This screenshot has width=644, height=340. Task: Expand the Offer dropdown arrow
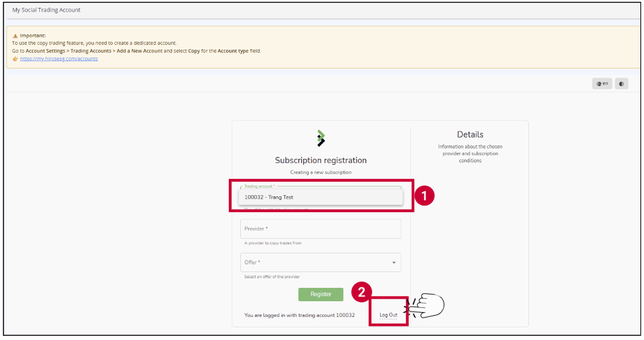[394, 262]
